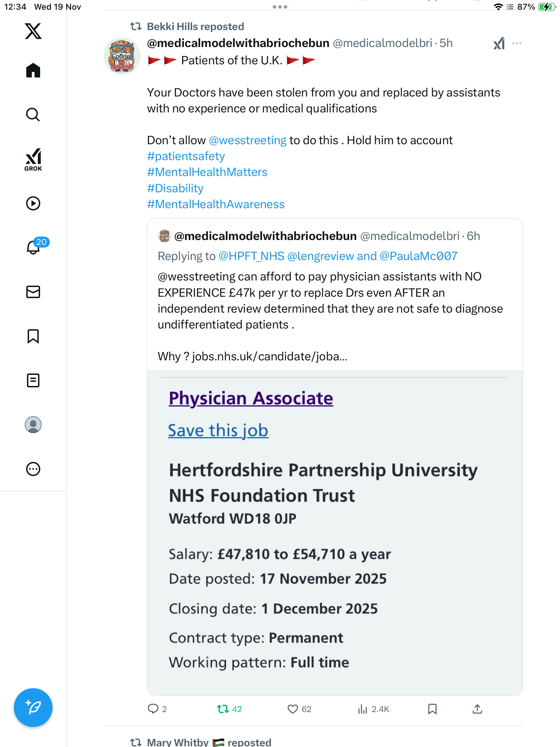
Task: Open Notifications bell with 20 badge
Action: point(34,247)
